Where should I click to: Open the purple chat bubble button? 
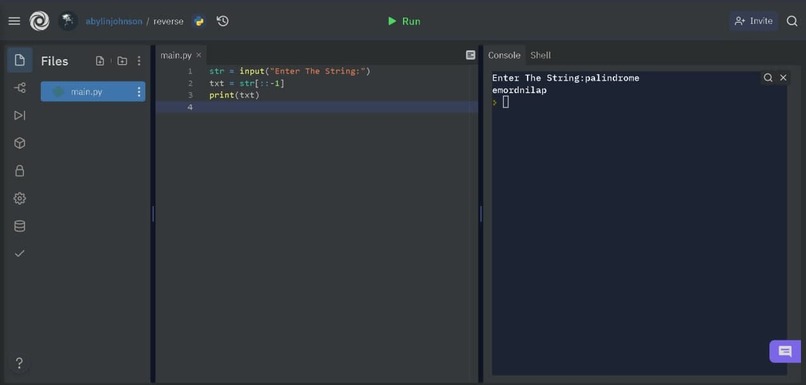785,352
